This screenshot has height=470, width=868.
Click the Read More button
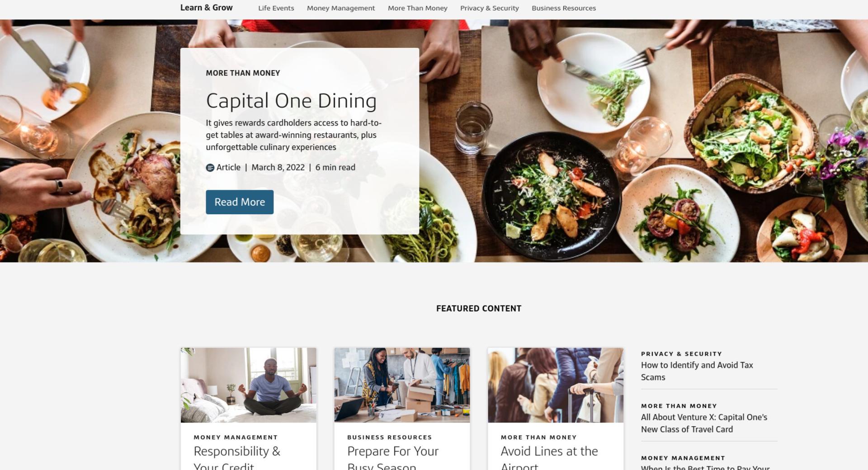pos(240,202)
